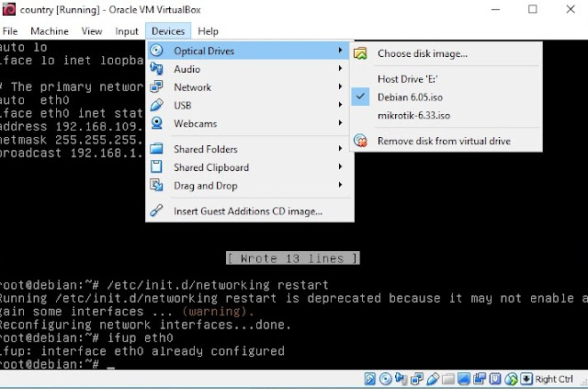Close the open Devices menu
This screenshot has height=389, width=588.
[x=168, y=31]
